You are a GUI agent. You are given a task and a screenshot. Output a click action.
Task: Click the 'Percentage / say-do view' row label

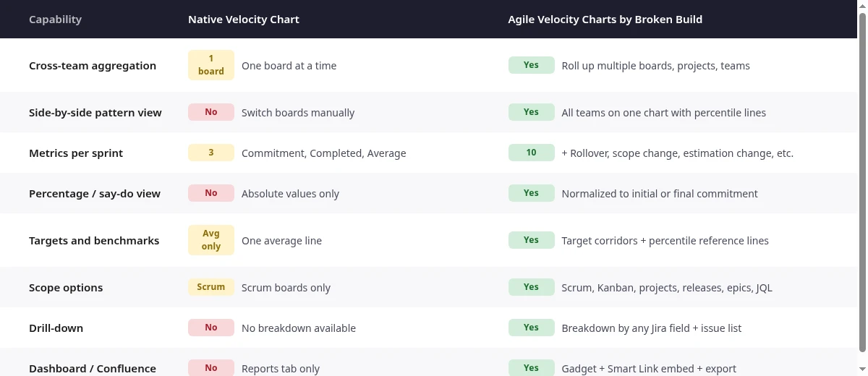[95, 194]
